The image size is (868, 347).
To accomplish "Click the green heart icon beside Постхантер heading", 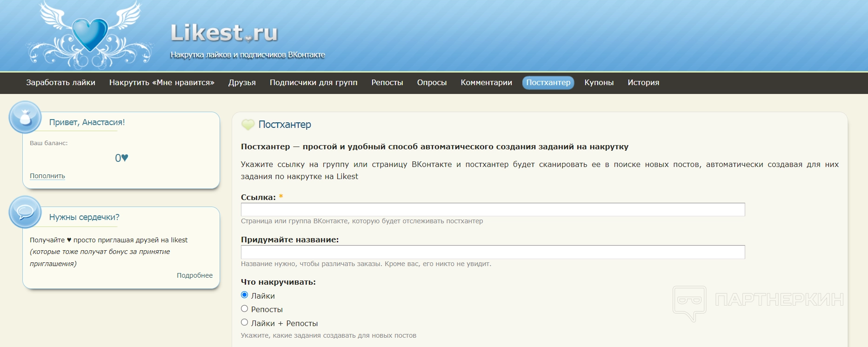I will 248,125.
